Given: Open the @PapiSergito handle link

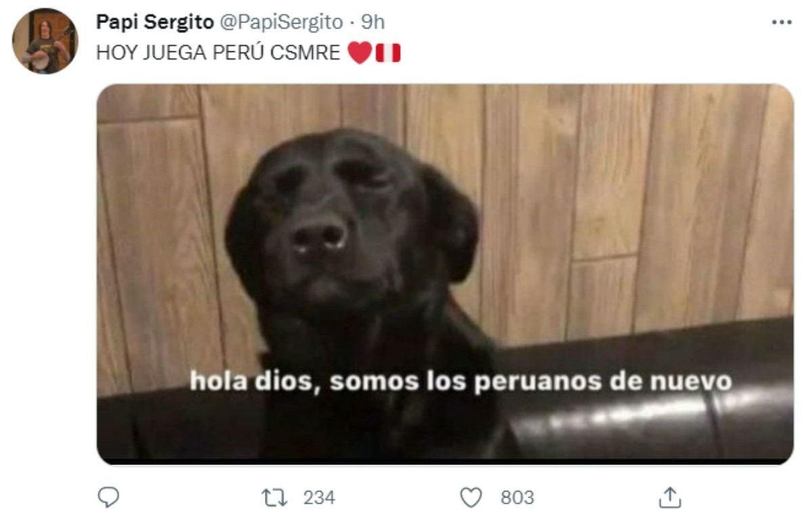Looking at the screenshot, I should pyautogui.click(x=281, y=22).
